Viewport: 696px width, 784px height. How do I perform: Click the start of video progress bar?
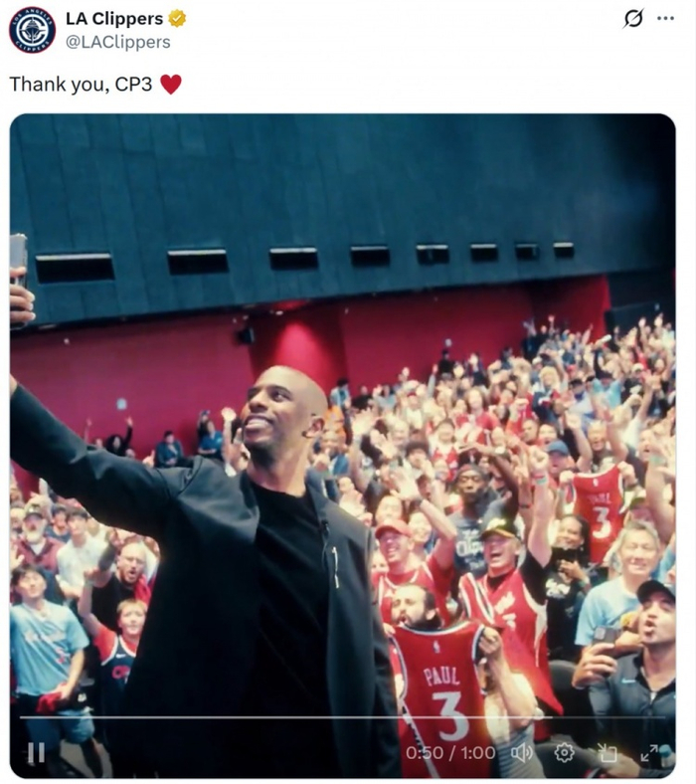[22, 717]
